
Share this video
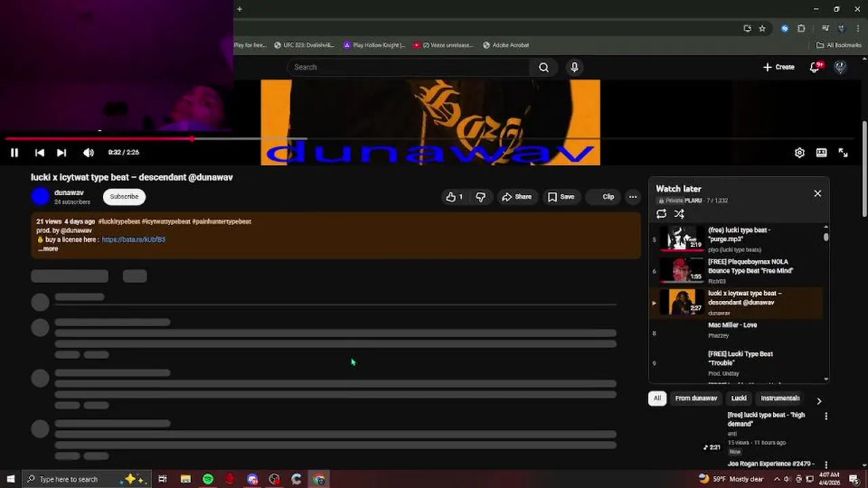[x=517, y=197]
